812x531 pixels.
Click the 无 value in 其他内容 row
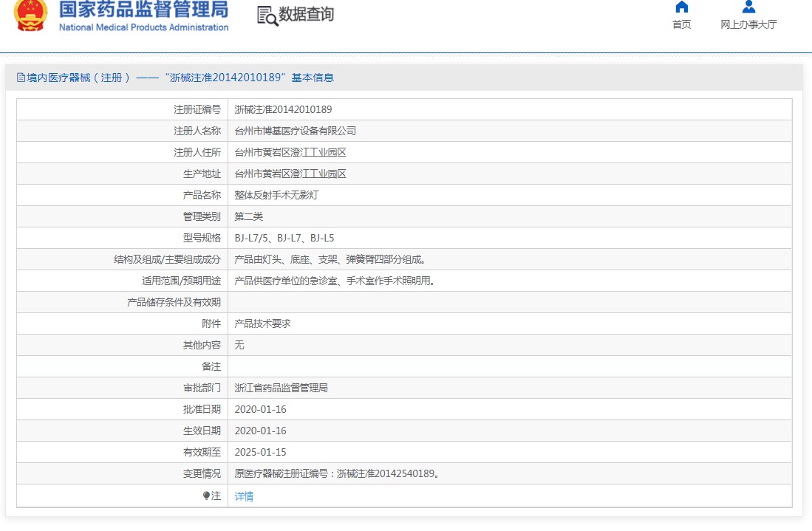tap(239, 345)
